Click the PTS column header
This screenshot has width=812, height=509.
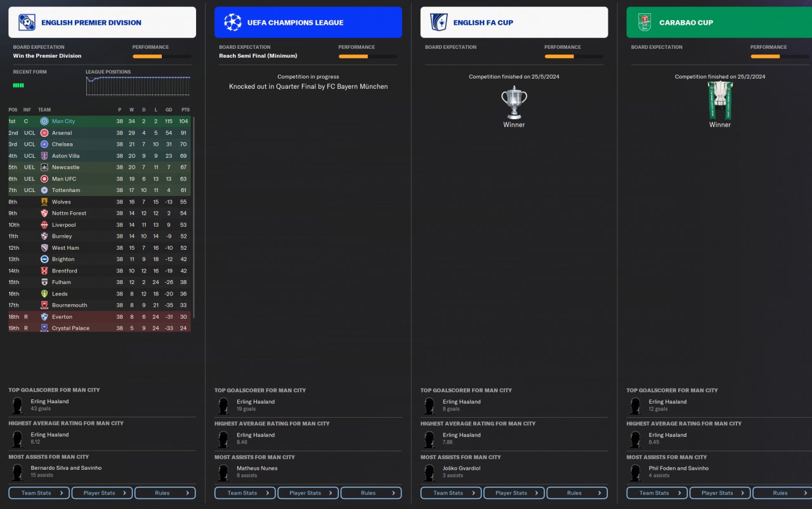185,110
